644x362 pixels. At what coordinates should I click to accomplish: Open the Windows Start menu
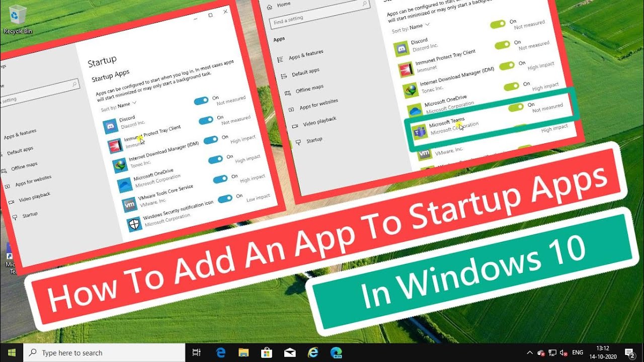[x=12, y=352]
